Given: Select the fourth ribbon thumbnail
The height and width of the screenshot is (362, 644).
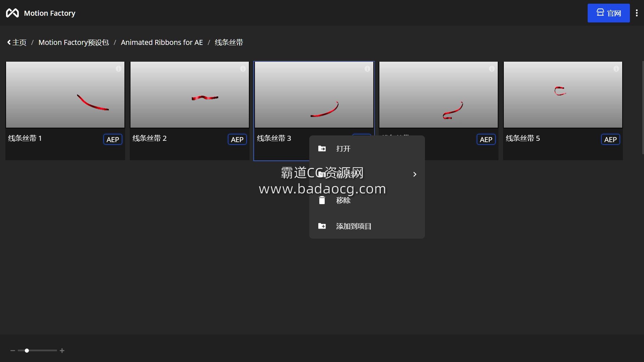Looking at the screenshot, I should (438, 95).
